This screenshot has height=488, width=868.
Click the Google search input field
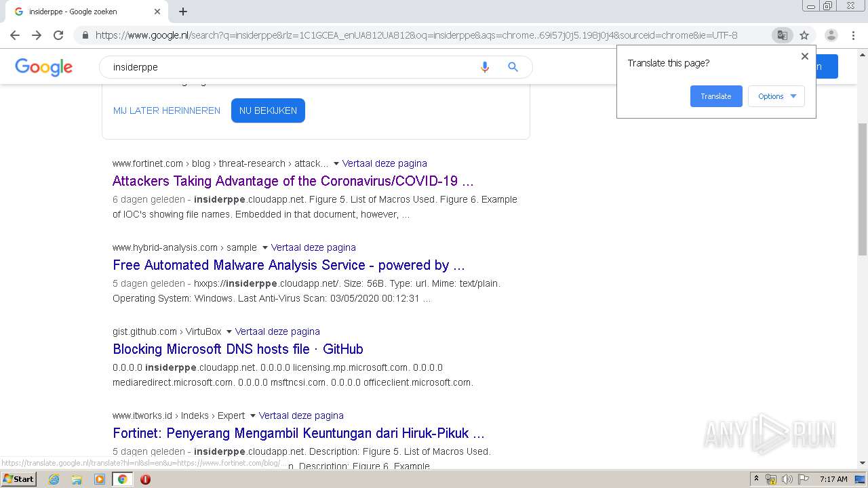coord(292,67)
